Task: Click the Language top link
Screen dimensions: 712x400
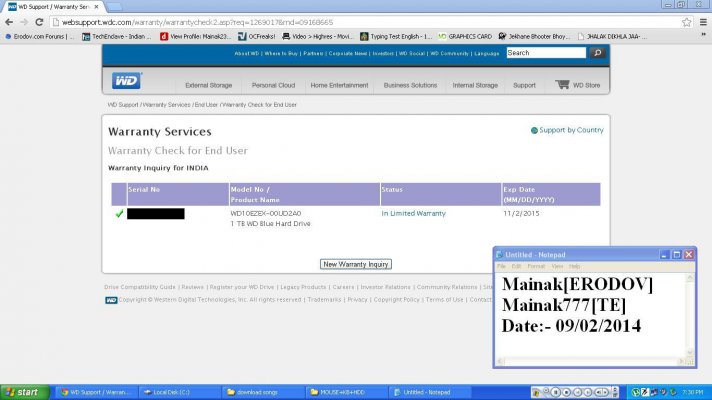Action: [487, 54]
